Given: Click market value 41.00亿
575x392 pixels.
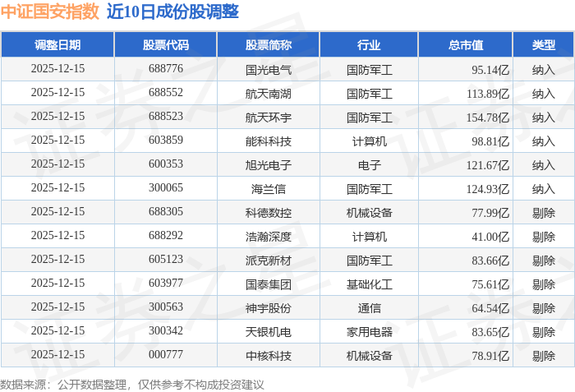Looking at the screenshot, I should (490, 237).
